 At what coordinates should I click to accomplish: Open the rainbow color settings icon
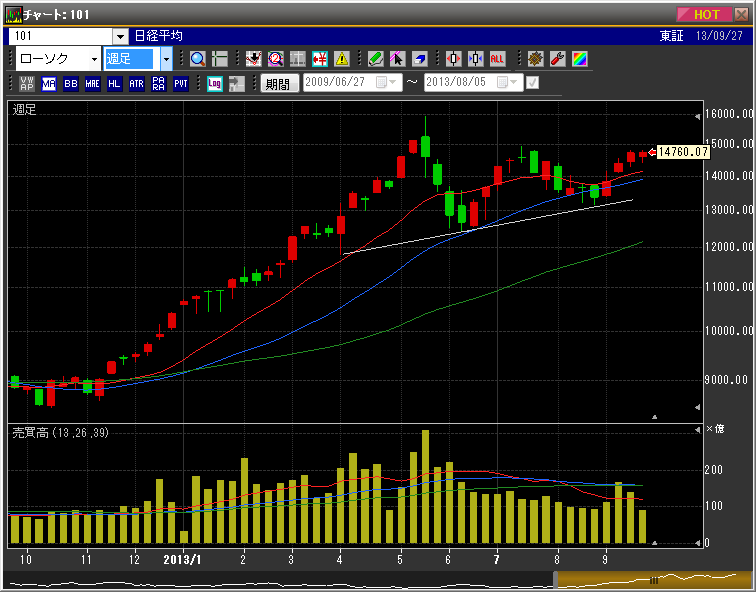click(580, 59)
